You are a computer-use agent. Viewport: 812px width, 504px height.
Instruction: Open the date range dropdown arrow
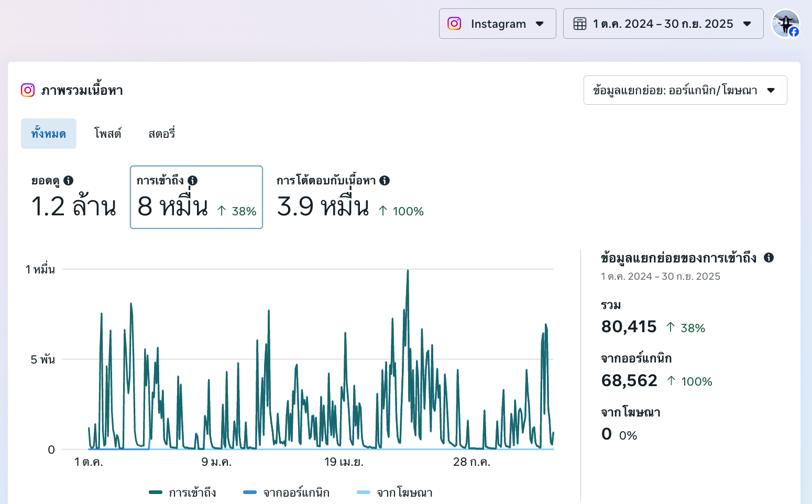coord(747,24)
